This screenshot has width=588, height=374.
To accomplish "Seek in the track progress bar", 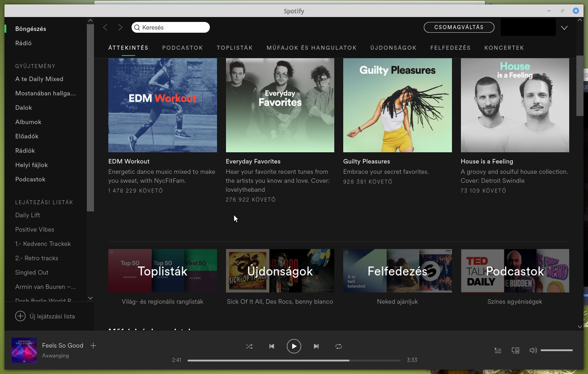I will click(x=294, y=360).
